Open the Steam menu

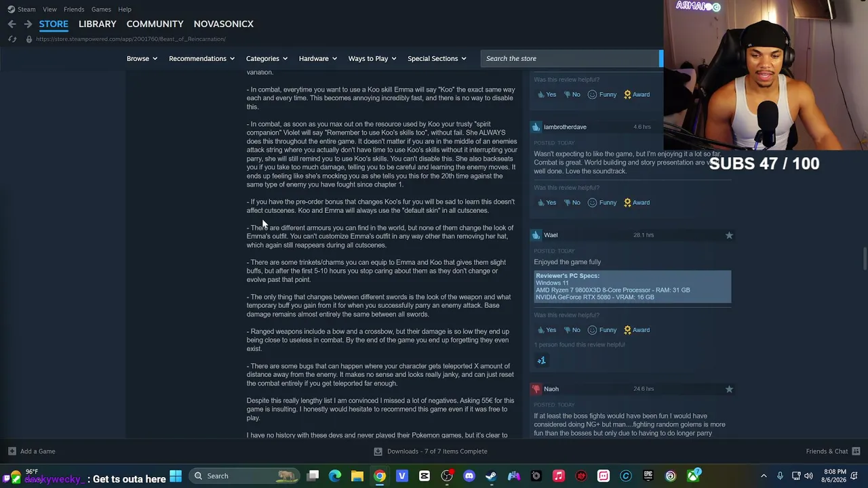22,9
